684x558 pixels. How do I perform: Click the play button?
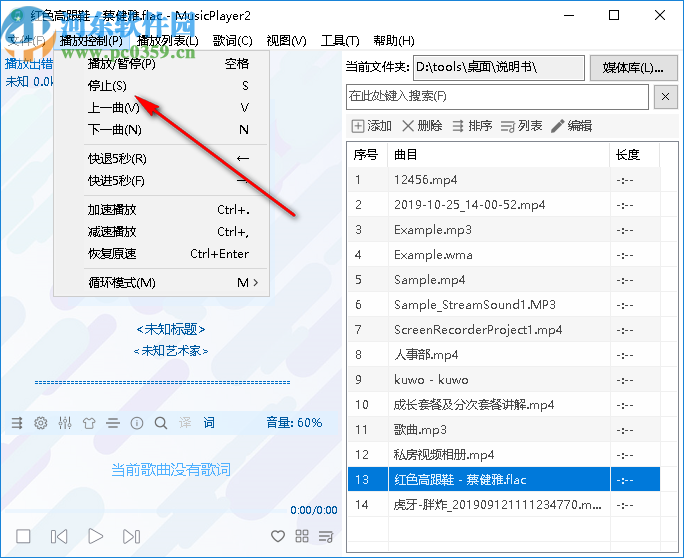point(96,536)
